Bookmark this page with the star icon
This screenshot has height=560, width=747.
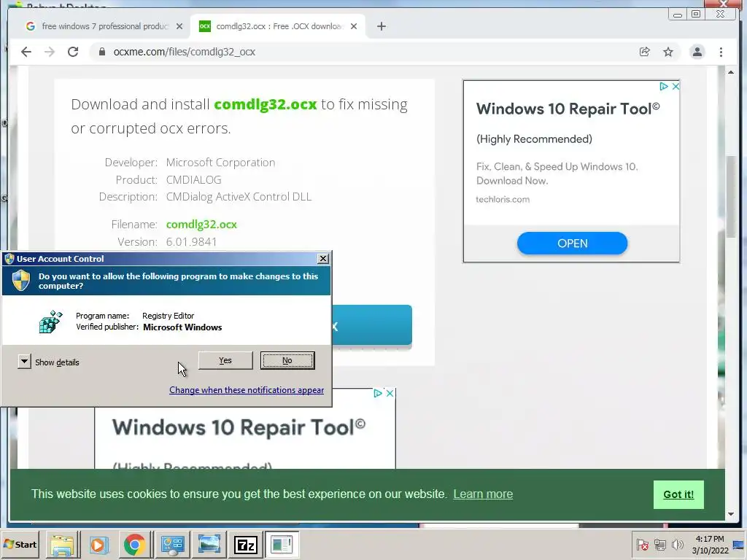(x=668, y=52)
